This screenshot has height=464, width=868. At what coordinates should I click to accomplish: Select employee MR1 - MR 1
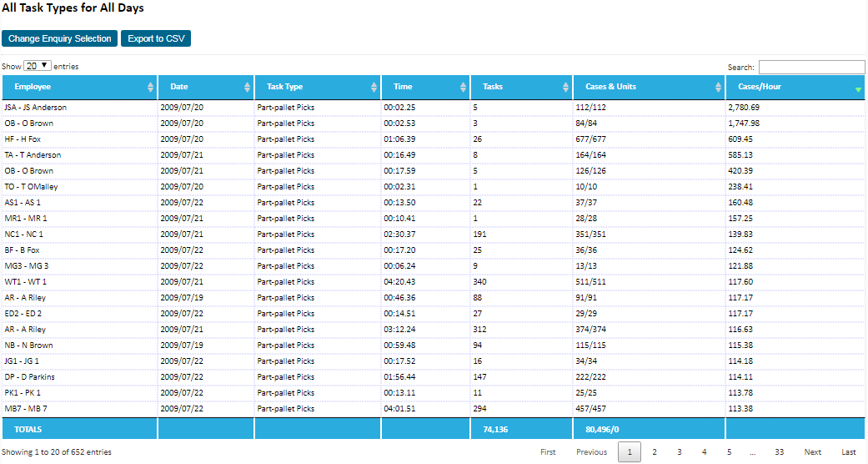26,219
